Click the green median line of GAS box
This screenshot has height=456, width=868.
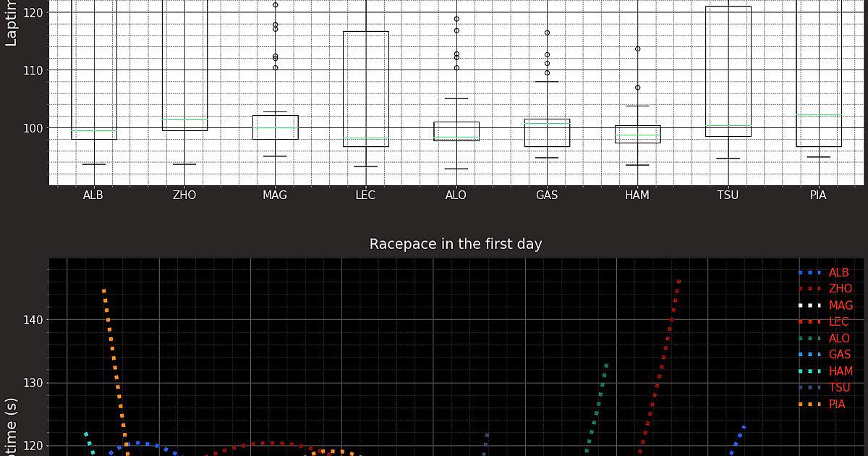548,124
